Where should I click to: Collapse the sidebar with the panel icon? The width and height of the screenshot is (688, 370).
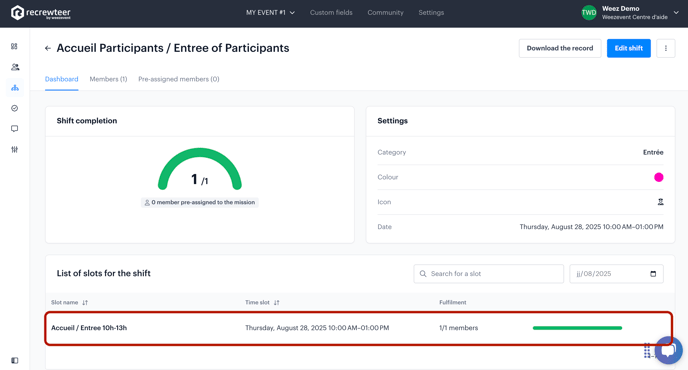click(x=14, y=360)
